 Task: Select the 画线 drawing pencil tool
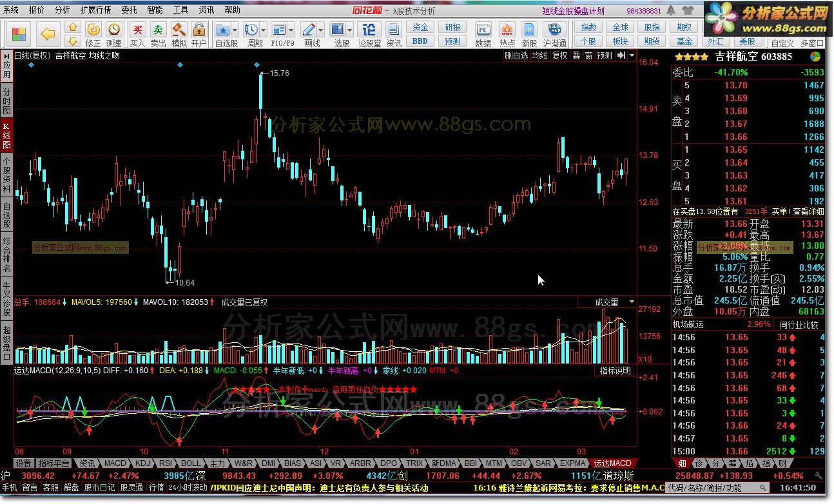[308, 30]
